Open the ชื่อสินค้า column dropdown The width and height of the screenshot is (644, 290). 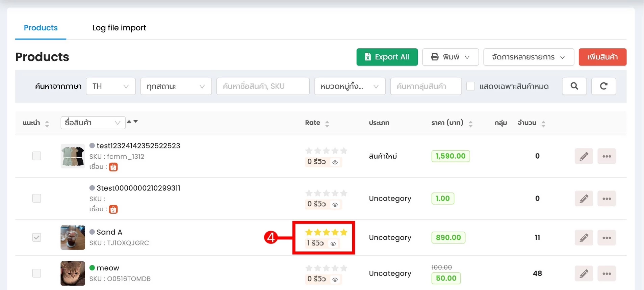(x=93, y=123)
